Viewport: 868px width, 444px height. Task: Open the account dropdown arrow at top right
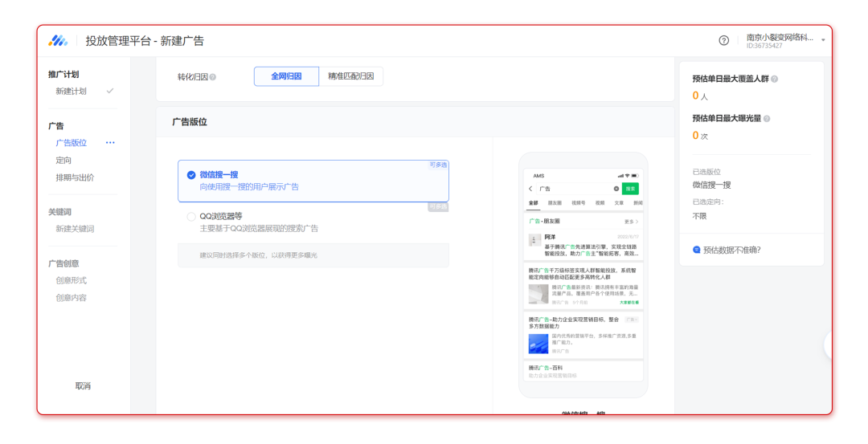[823, 40]
